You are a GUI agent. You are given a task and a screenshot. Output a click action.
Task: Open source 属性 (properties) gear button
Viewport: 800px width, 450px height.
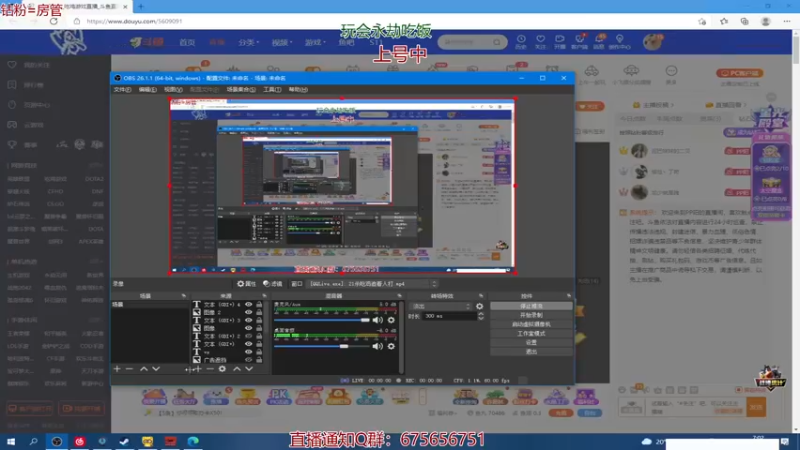pos(246,284)
